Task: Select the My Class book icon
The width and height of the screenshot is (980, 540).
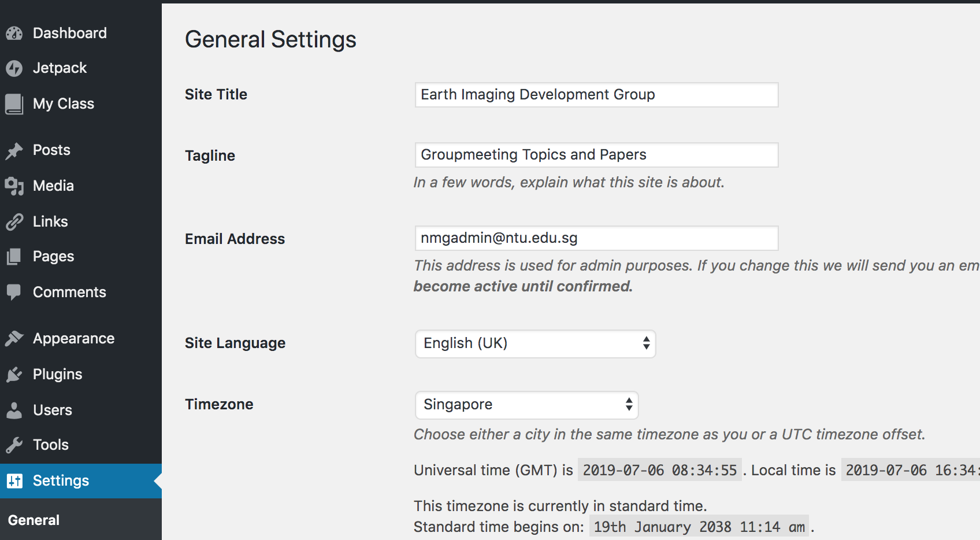Action: [14, 103]
